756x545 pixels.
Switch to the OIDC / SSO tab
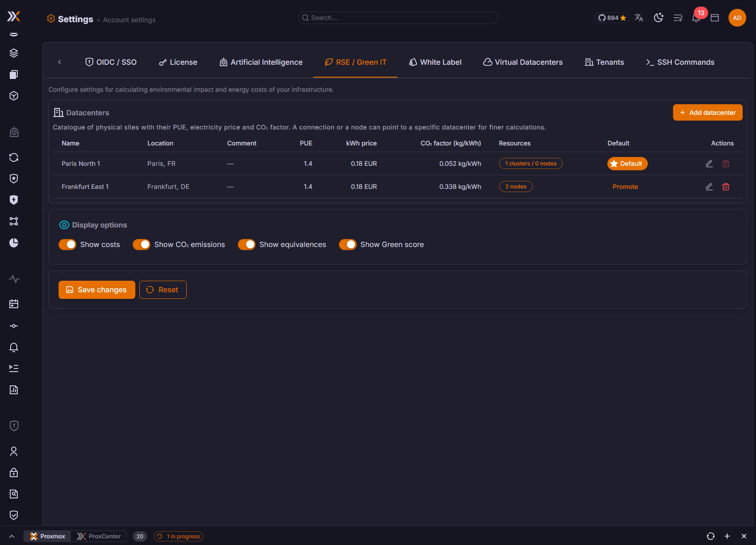click(x=111, y=62)
